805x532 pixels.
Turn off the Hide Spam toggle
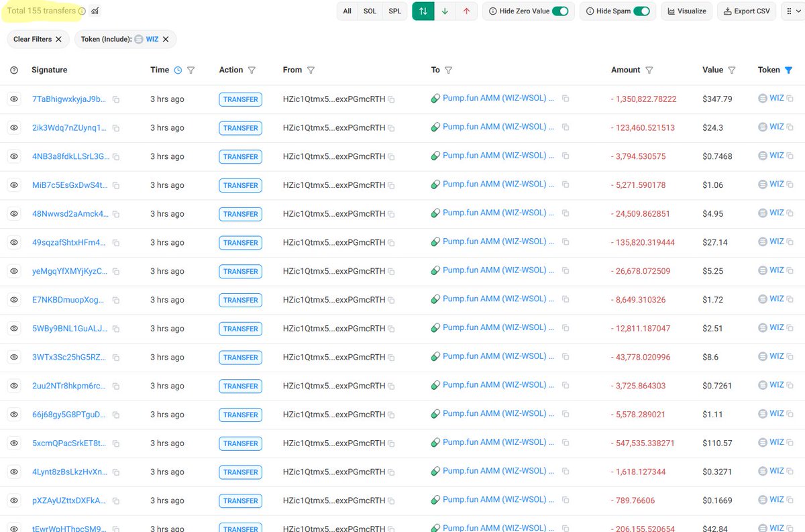pyautogui.click(x=641, y=11)
